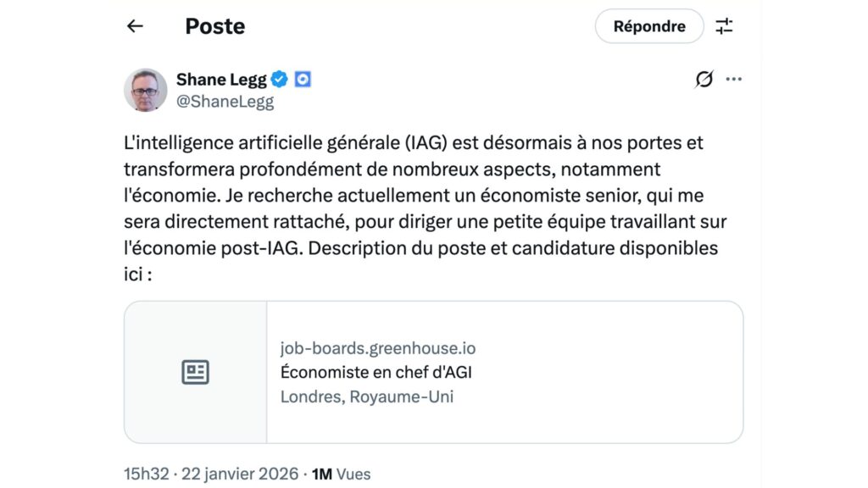The width and height of the screenshot is (868, 488).
Task: Open the three-dot more options menu
Action: tap(735, 79)
